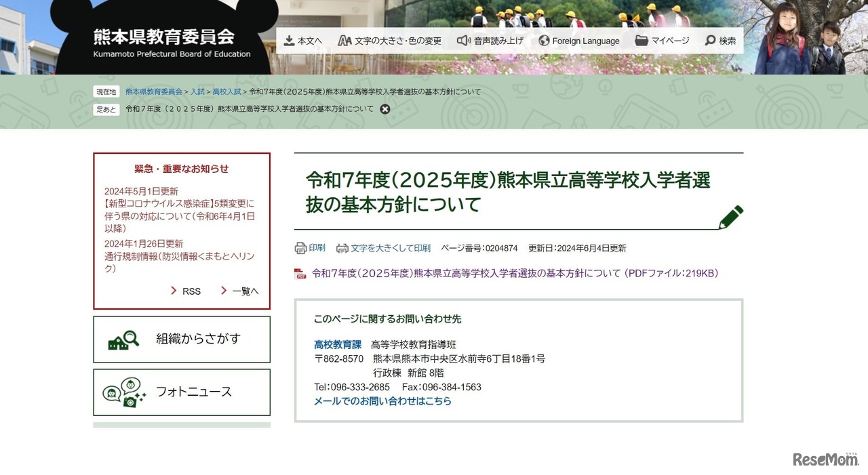View all notices via 一覧へ
The image size is (868, 475).
[245, 291]
